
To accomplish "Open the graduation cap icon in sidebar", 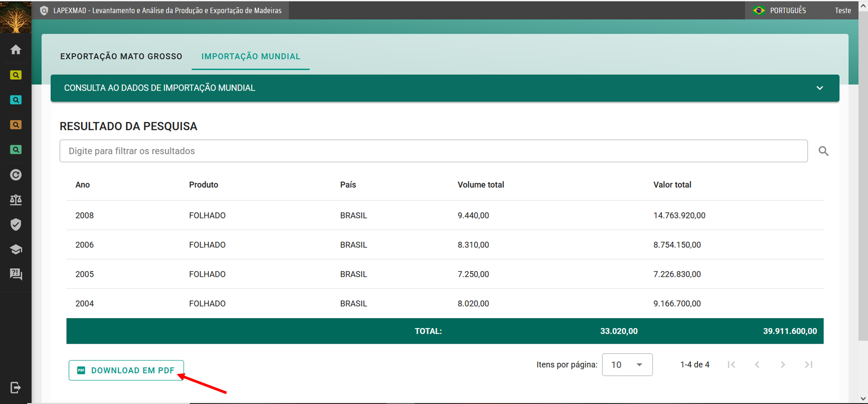I will (x=16, y=250).
